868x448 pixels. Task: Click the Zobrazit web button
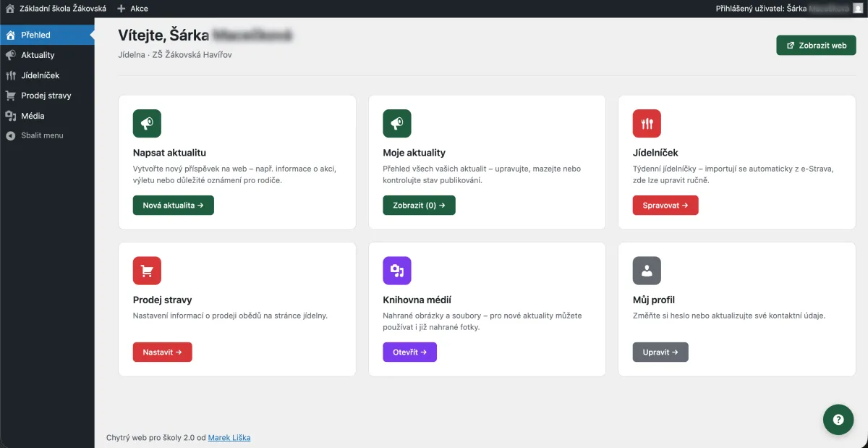[x=816, y=45]
